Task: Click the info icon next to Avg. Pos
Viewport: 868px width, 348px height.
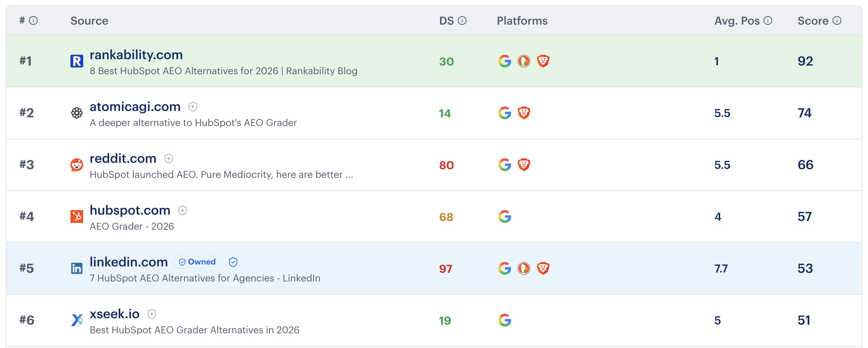Action: (x=768, y=20)
